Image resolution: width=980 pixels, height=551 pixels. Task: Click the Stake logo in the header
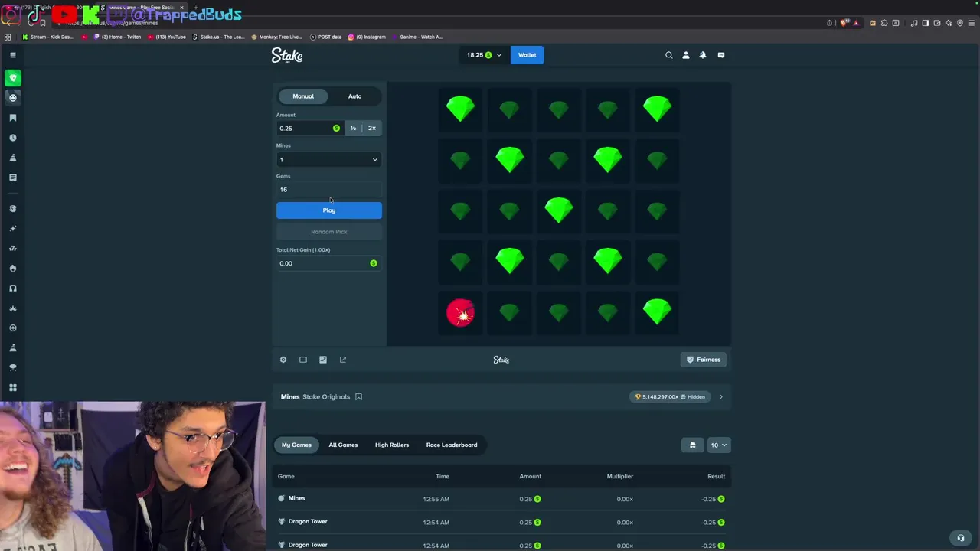287,55
